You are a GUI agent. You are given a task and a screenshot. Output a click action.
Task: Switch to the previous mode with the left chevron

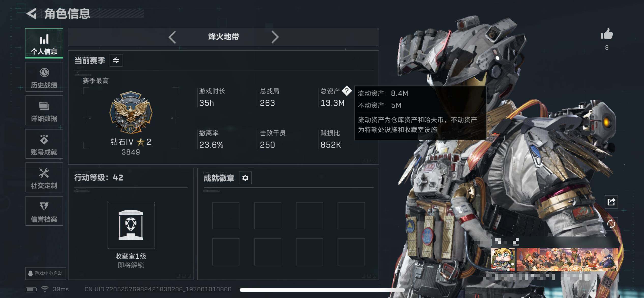pos(172,37)
